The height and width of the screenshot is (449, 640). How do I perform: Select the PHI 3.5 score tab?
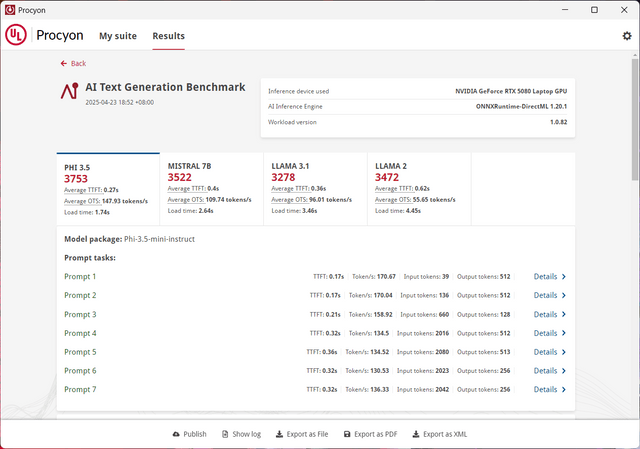pyautogui.click(x=108, y=189)
